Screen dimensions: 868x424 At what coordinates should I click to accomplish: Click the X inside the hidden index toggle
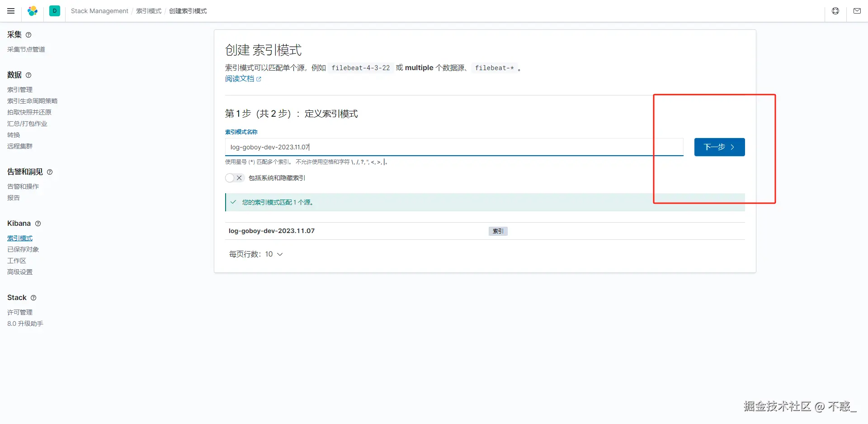[240, 178]
